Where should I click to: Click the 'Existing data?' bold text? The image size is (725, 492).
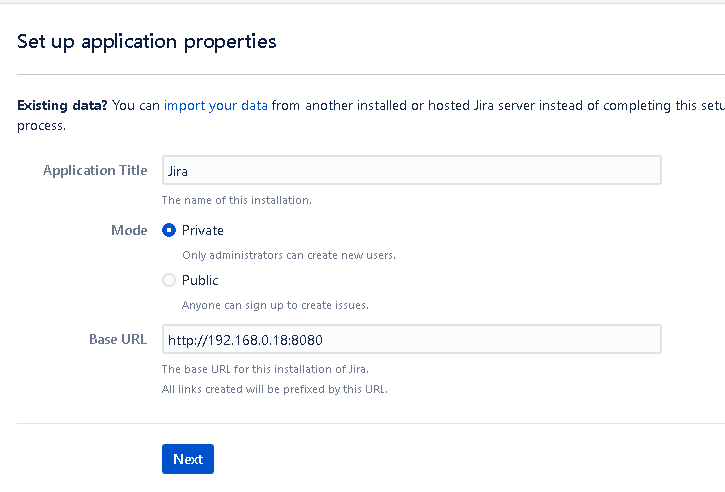pos(62,105)
